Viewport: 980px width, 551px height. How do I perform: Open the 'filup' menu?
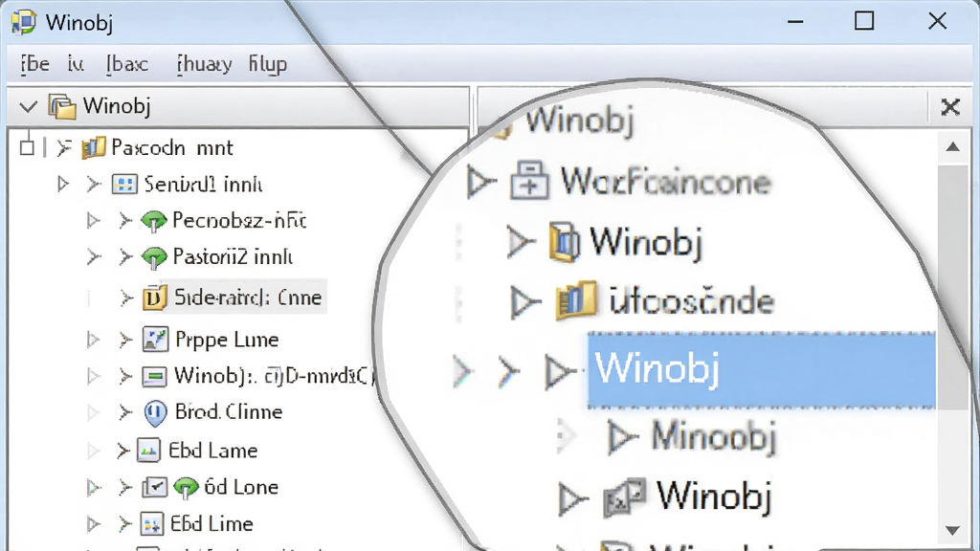(x=268, y=64)
